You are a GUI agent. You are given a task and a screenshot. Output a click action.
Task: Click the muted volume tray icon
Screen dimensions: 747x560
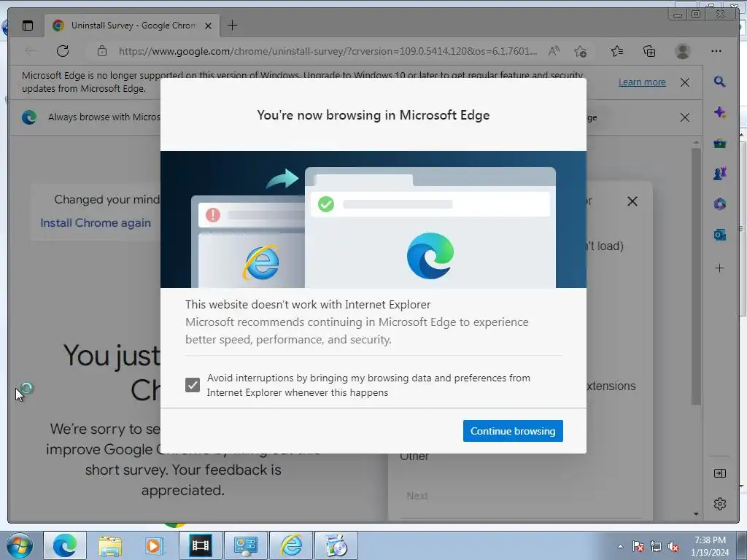point(673,546)
